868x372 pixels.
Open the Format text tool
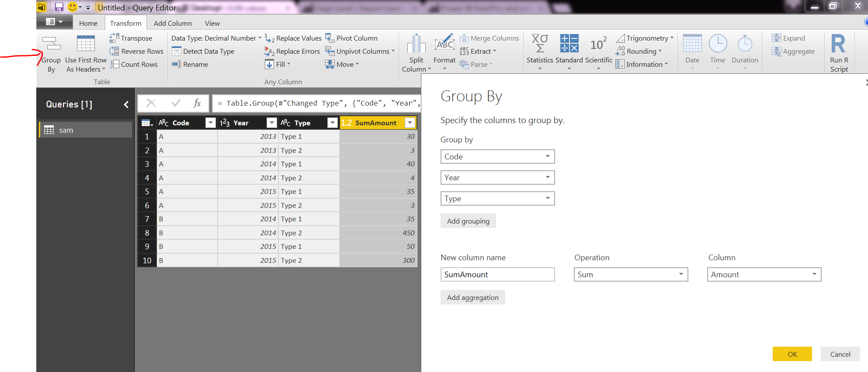point(444,52)
